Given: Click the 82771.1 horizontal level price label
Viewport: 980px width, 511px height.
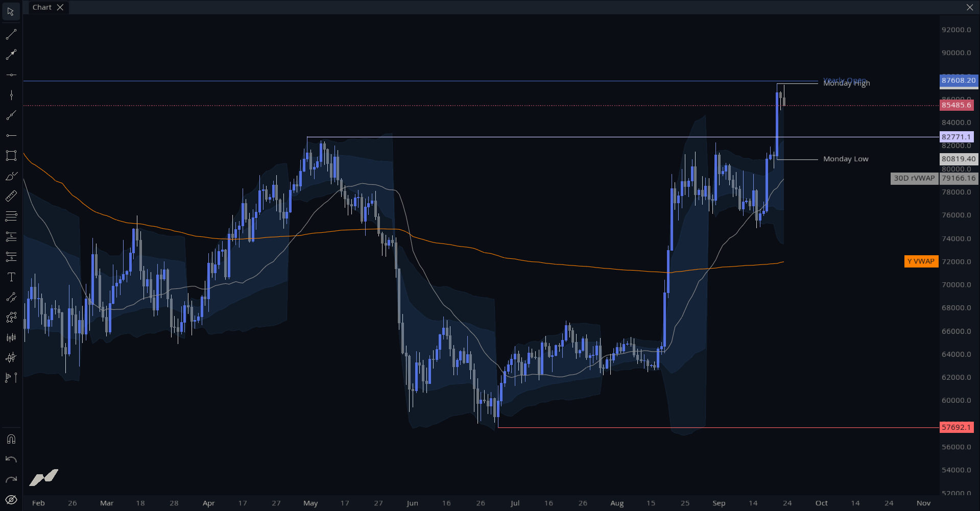Looking at the screenshot, I should pyautogui.click(x=957, y=137).
